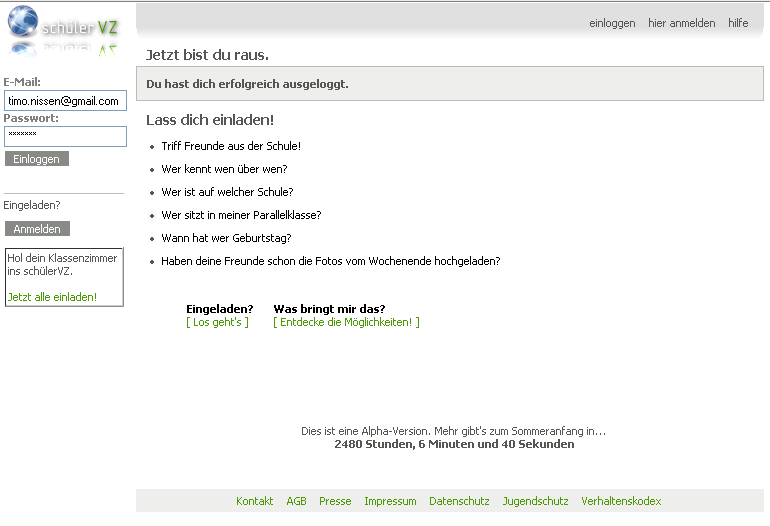This screenshot has height=526, width=770.
Task: Open the hier anmelden top link
Action: [x=682, y=23]
